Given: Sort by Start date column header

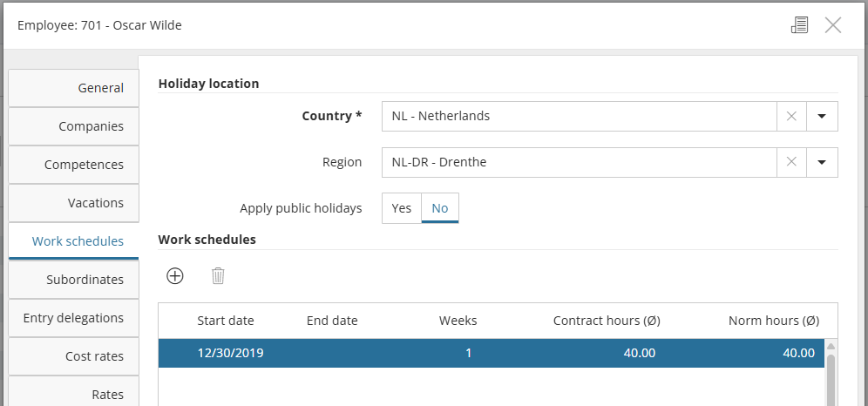Looking at the screenshot, I should (x=226, y=321).
